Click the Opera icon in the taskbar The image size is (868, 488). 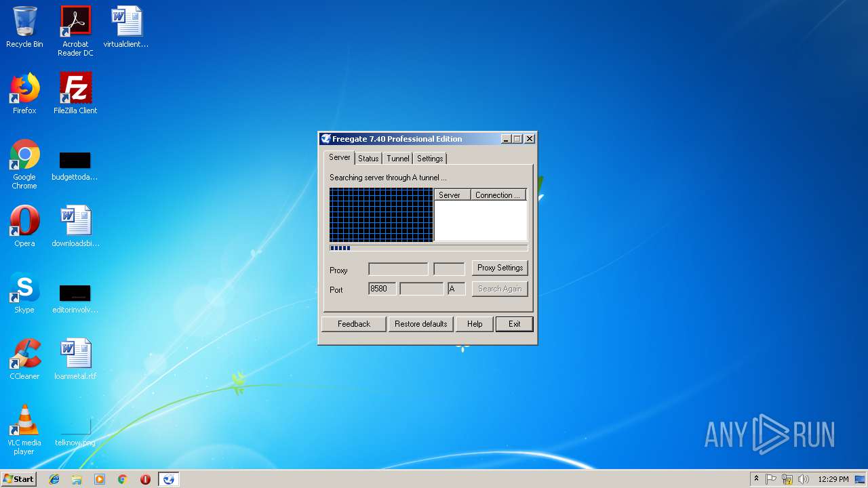(145, 479)
